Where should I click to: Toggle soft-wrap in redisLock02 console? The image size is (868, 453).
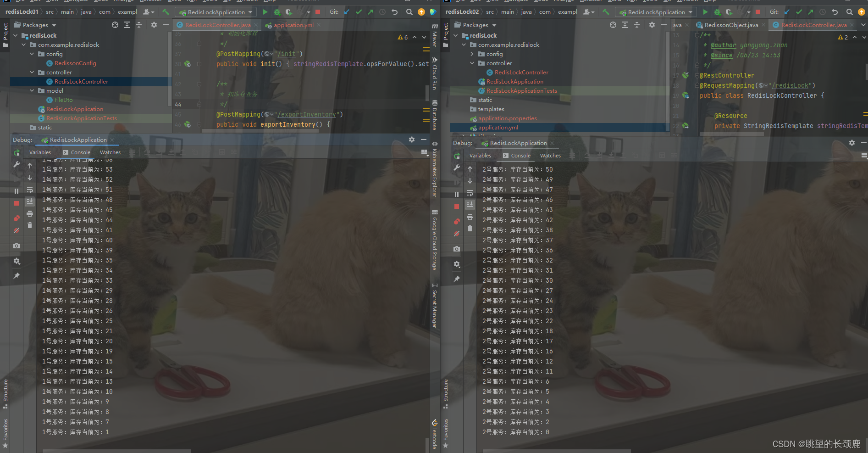(470, 193)
